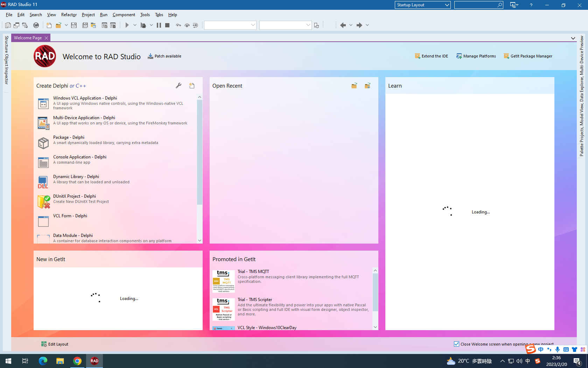
Task: Click the globe browse icon in toolbar
Action: point(36,25)
